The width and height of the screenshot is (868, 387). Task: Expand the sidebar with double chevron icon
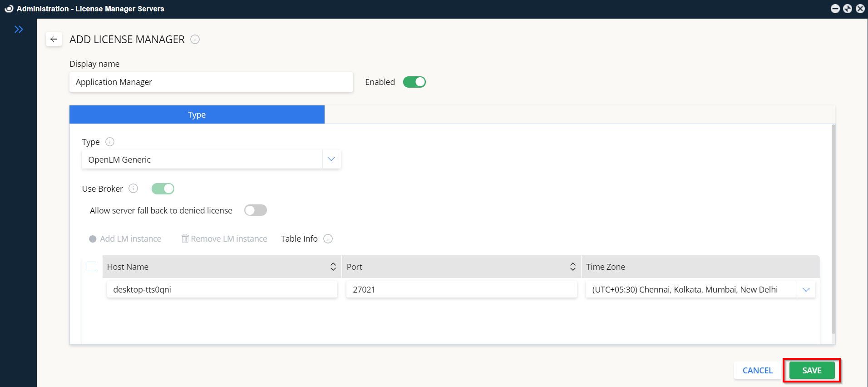pos(19,30)
